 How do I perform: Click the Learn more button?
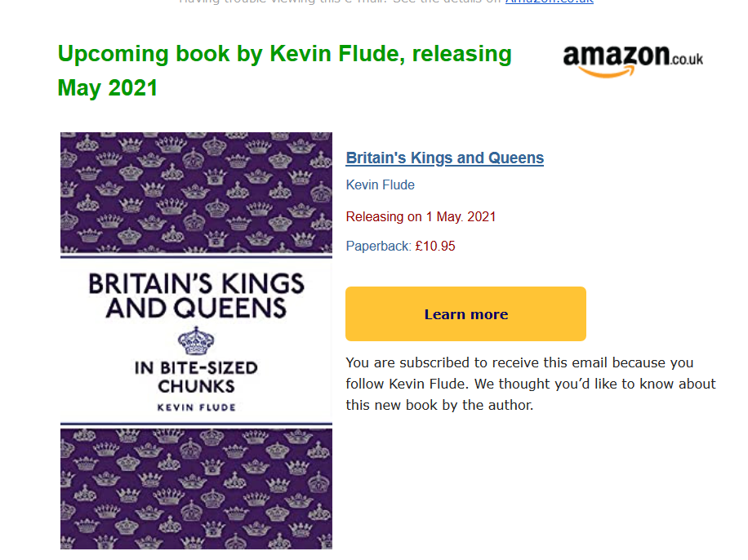pyautogui.click(x=465, y=313)
